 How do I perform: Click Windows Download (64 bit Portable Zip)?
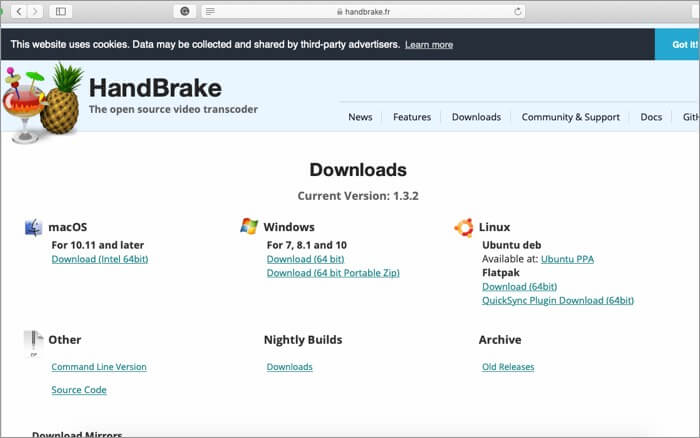point(333,273)
